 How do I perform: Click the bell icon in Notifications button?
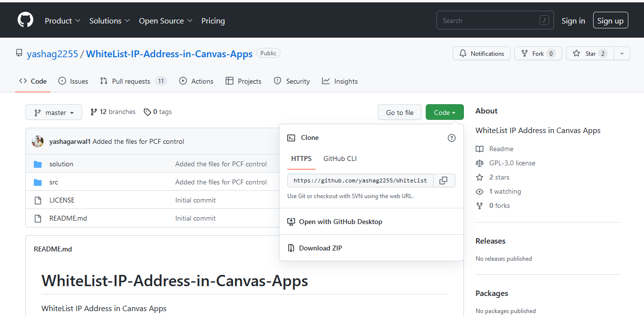463,53
